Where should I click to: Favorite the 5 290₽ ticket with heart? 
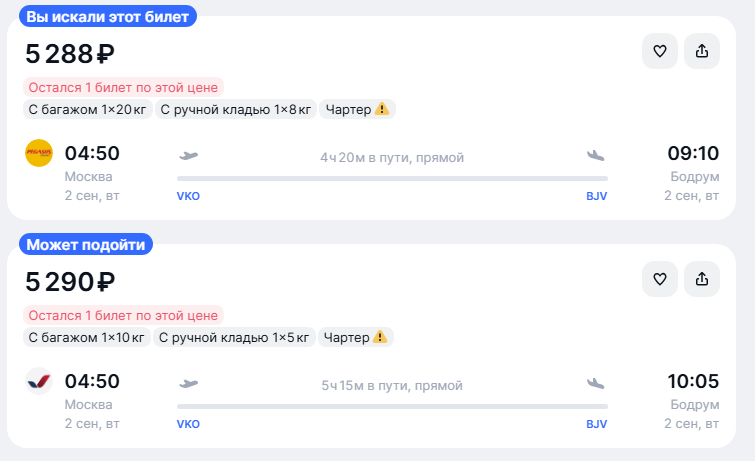660,279
